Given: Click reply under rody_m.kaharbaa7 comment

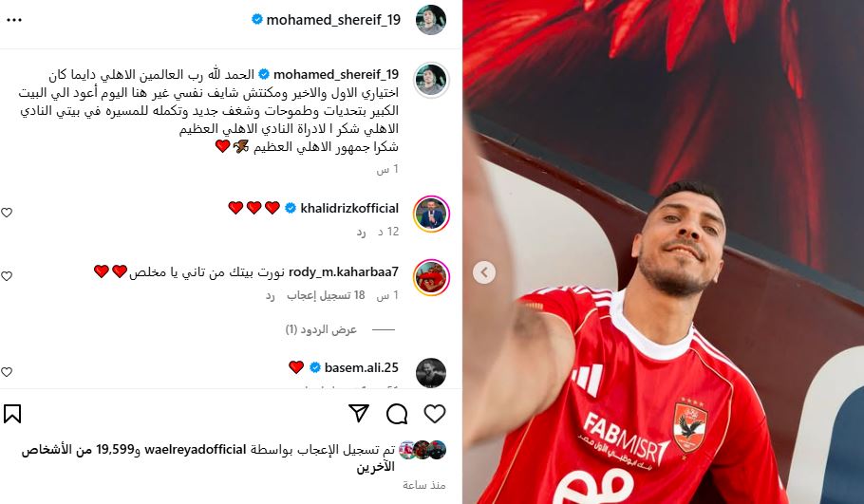Looking at the screenshot, I should point(270,295).
